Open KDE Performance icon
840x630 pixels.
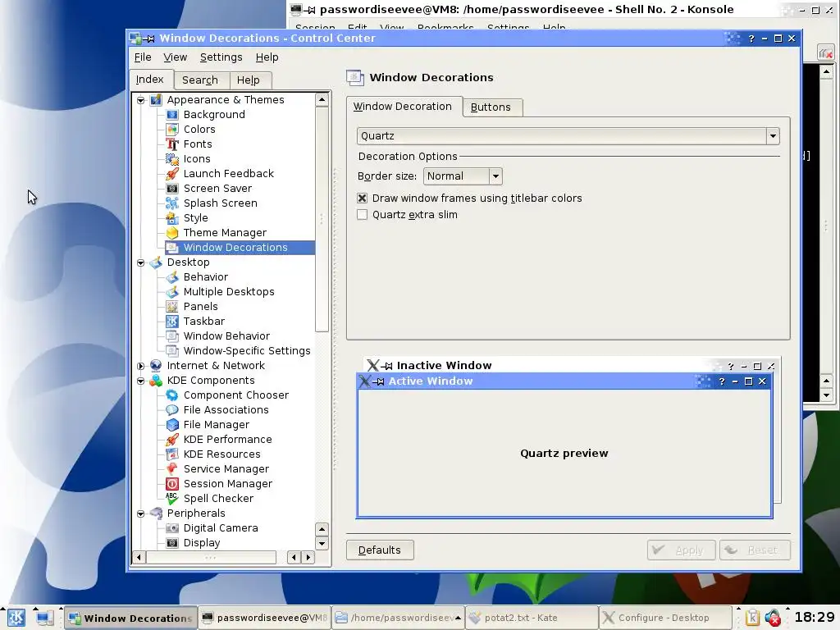[x=172, y=440]
